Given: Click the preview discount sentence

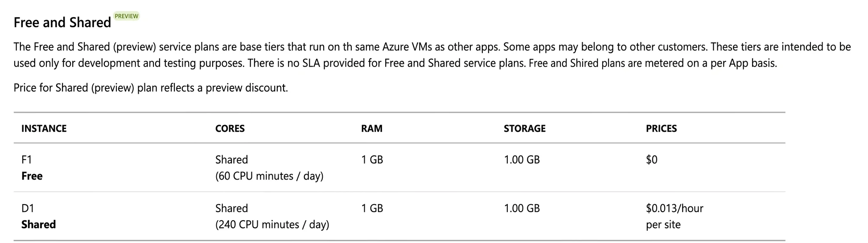Looking at the screenshot, I should pyautogui.click(x=151, y=88).
